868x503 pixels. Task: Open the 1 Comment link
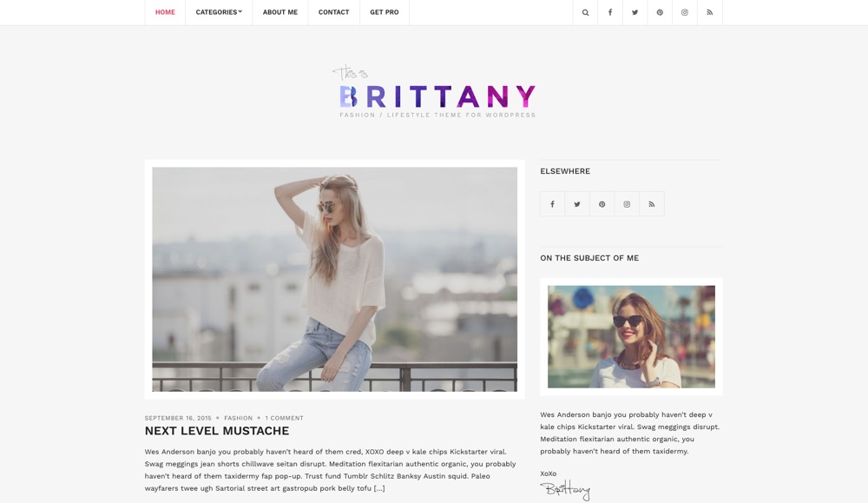(284, 418)
